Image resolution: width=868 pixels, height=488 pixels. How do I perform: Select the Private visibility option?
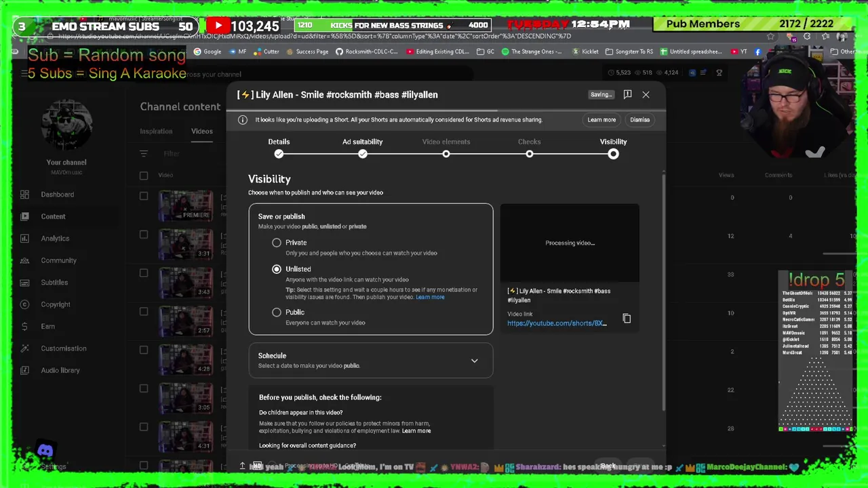point(277,243)
